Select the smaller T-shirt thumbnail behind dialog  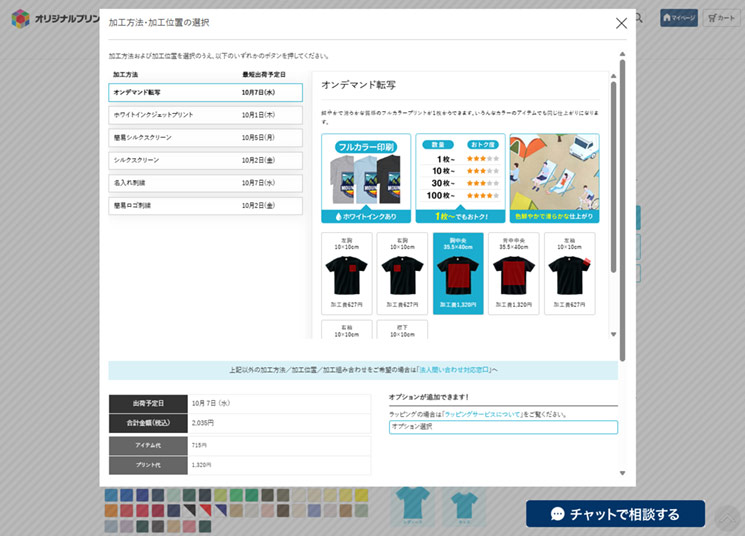point(464,507)
